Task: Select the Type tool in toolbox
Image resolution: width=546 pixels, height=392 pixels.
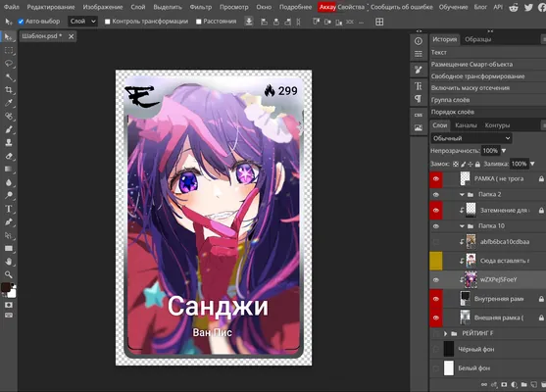Action: click(9, 209)
